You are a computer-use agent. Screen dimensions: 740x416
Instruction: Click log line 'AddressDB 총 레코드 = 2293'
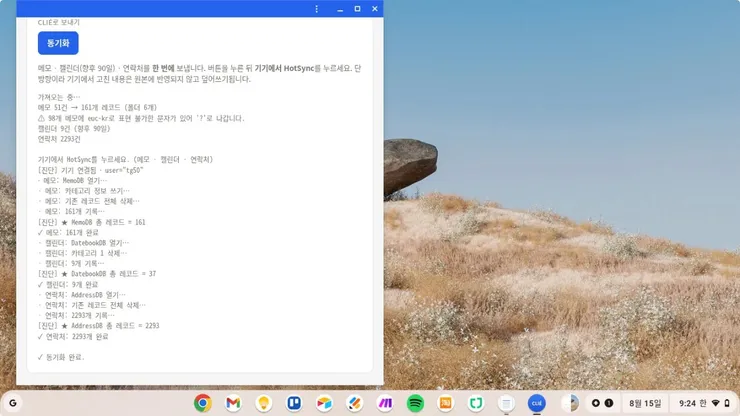point(99,325)
